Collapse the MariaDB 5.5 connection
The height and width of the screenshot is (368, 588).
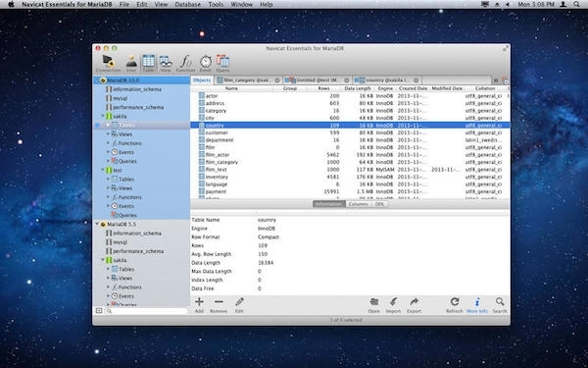(97, 224)
